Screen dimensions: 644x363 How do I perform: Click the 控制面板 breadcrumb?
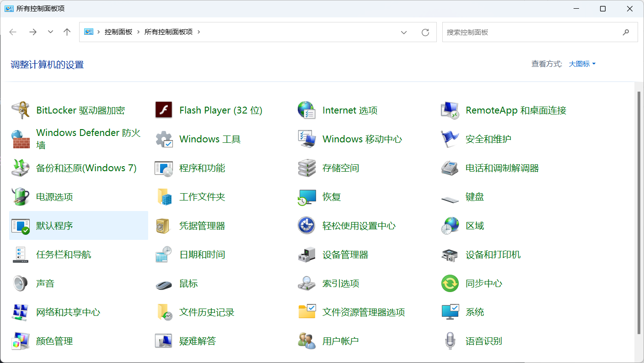point(118,32)
